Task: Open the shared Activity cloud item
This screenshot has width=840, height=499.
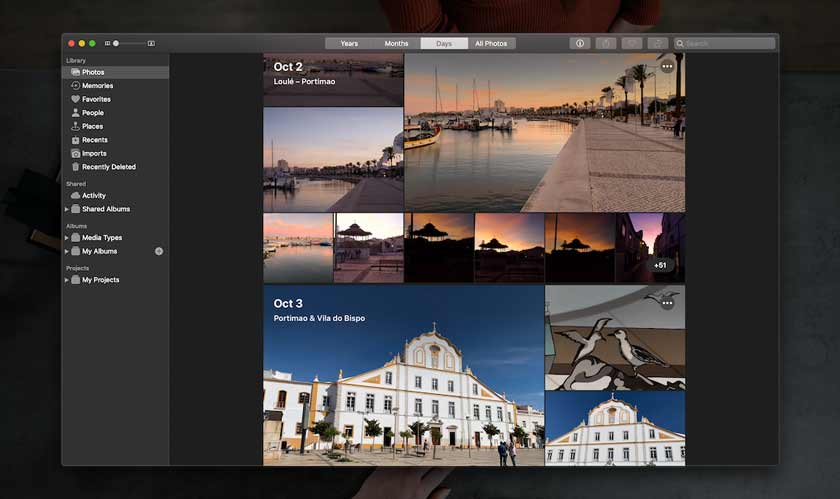Action: coord(93,196)
